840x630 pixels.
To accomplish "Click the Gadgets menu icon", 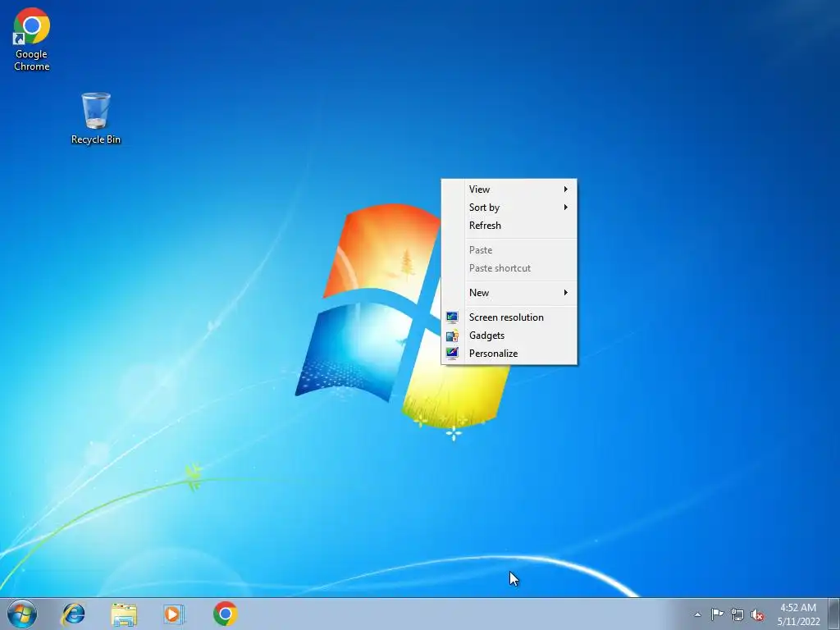I will (452, 336).
